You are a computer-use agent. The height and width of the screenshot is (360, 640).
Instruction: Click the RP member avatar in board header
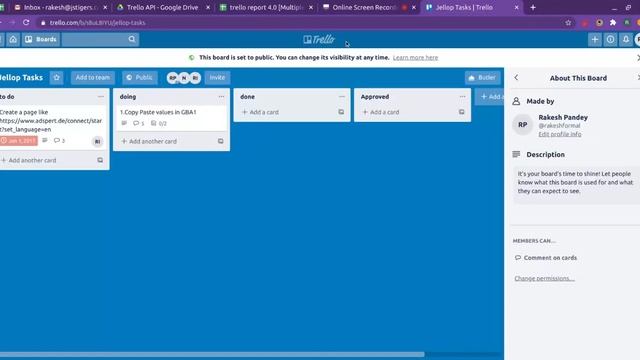pos(173,78)
